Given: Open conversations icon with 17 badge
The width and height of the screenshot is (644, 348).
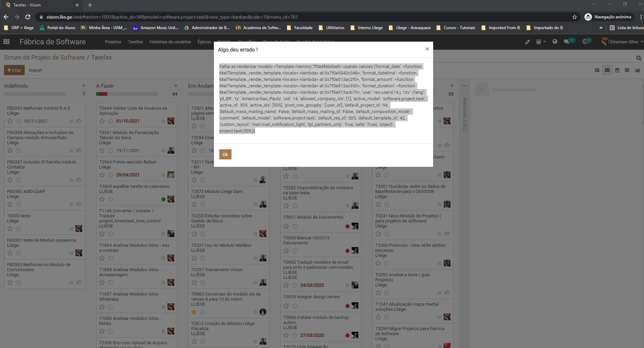Looking at the screenshot, I should (567, 42).
